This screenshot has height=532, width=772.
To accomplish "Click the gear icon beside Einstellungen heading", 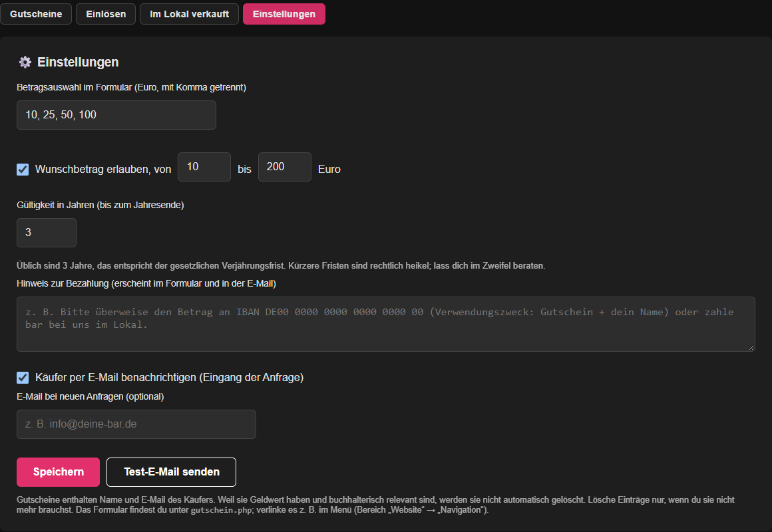I will tap(25, 62).
